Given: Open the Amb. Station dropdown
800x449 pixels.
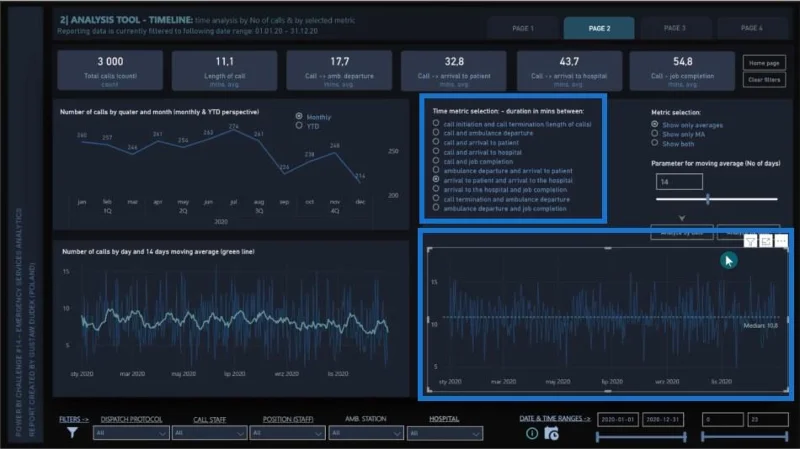Looking at the screenshot, I should 366,433.
